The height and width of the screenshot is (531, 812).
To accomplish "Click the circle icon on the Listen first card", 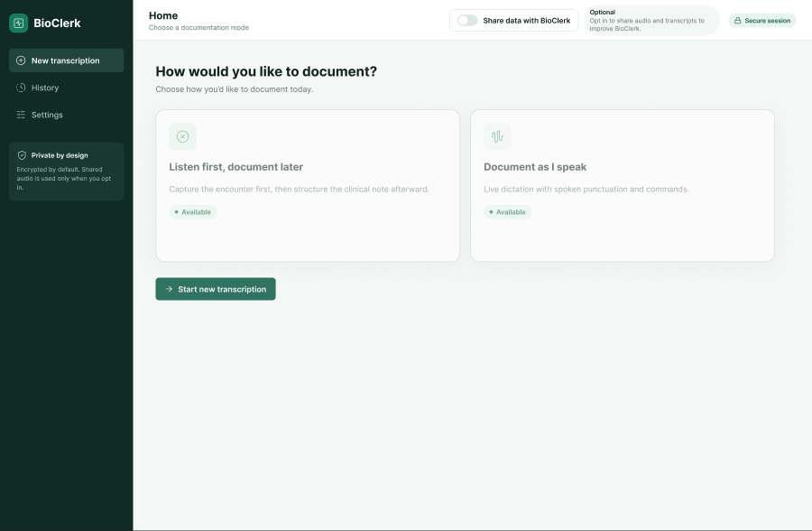I will coord(182,136).
